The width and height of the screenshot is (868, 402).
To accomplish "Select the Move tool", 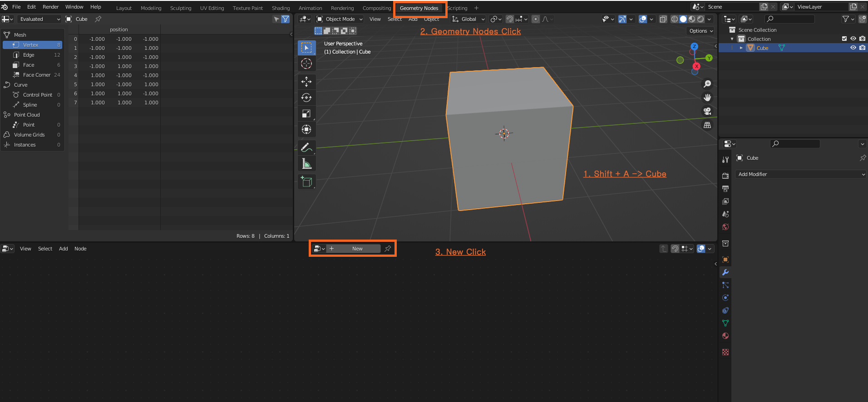I will pyautogui.click(x=306, y=82).
